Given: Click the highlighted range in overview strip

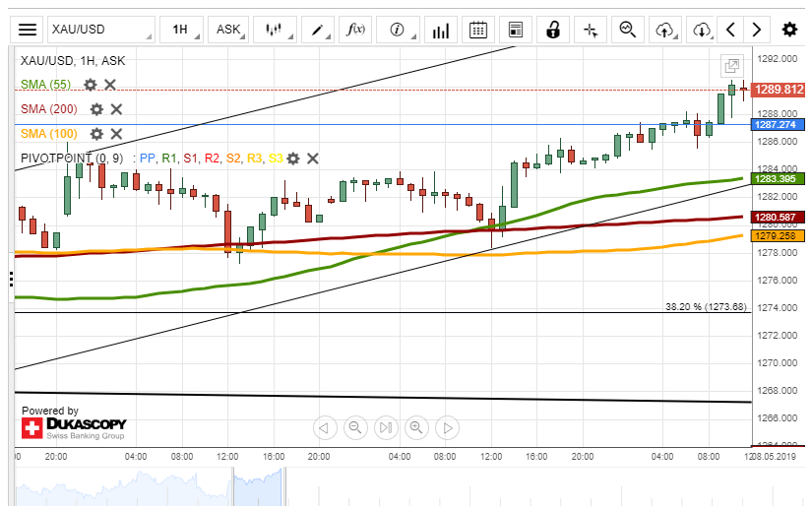Looking at the screenshot, I should pyautogui.click(x=257, y=485).
